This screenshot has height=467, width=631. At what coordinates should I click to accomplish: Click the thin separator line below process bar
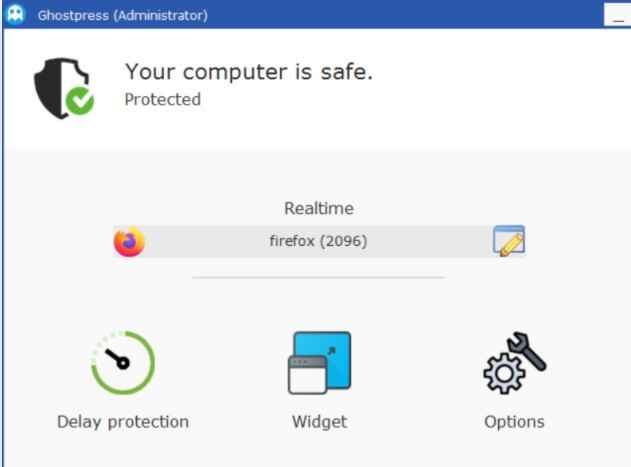coord(318,277)
